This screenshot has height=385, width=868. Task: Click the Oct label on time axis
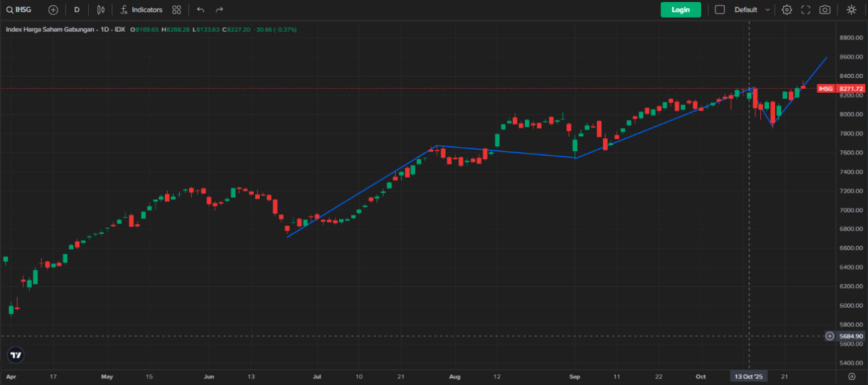[701, 376]
